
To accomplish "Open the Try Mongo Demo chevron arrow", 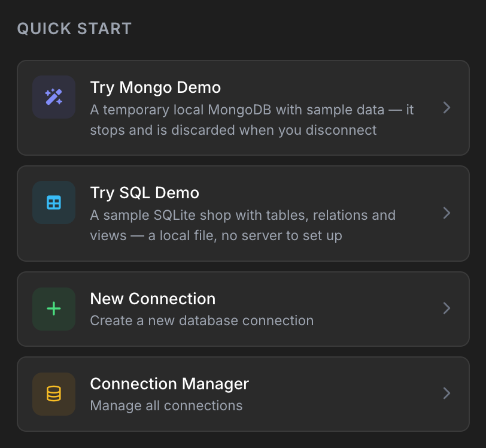I will tap(446, 108).
